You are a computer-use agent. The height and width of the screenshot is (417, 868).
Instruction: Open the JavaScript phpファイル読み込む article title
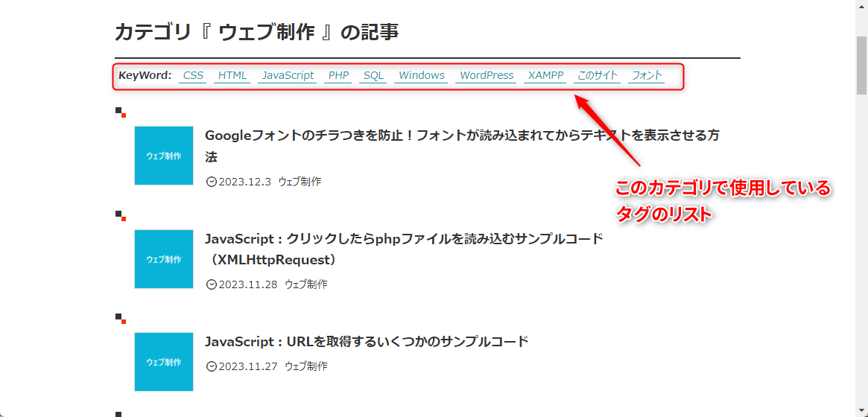point(403,239)
